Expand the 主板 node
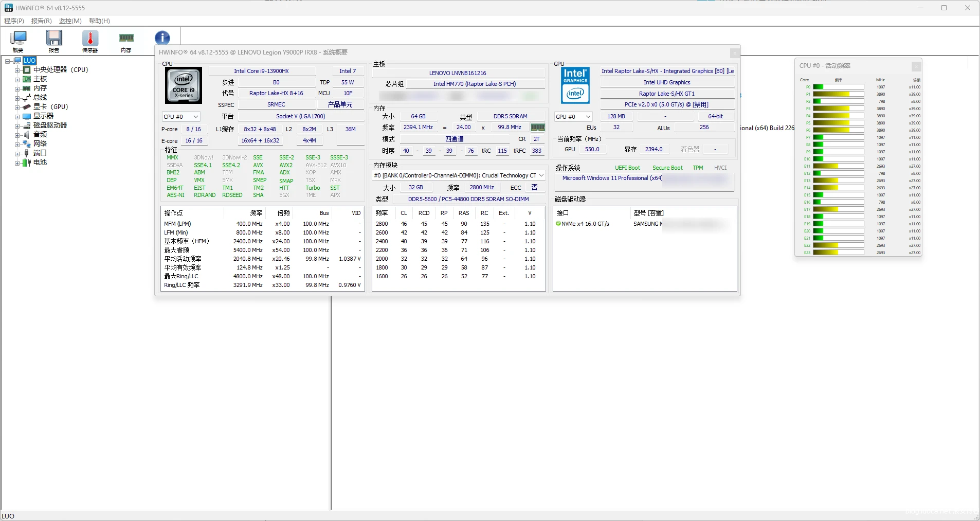The width and height of the screenshot is (980, 521). tap(17, 79)
